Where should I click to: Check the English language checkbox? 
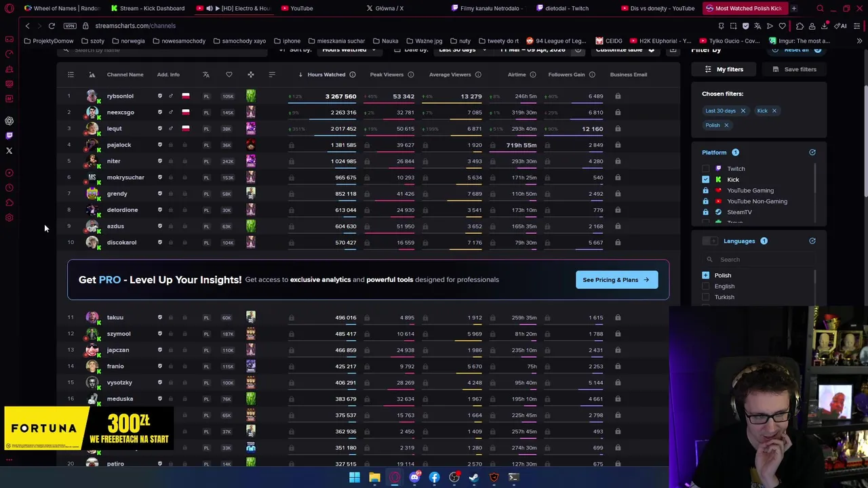705,286
